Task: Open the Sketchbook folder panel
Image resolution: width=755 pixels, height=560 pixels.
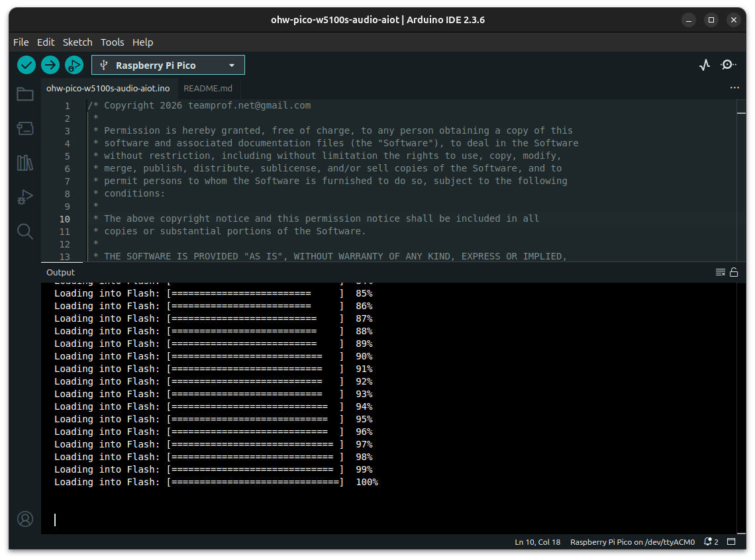Action: [25, 94]
